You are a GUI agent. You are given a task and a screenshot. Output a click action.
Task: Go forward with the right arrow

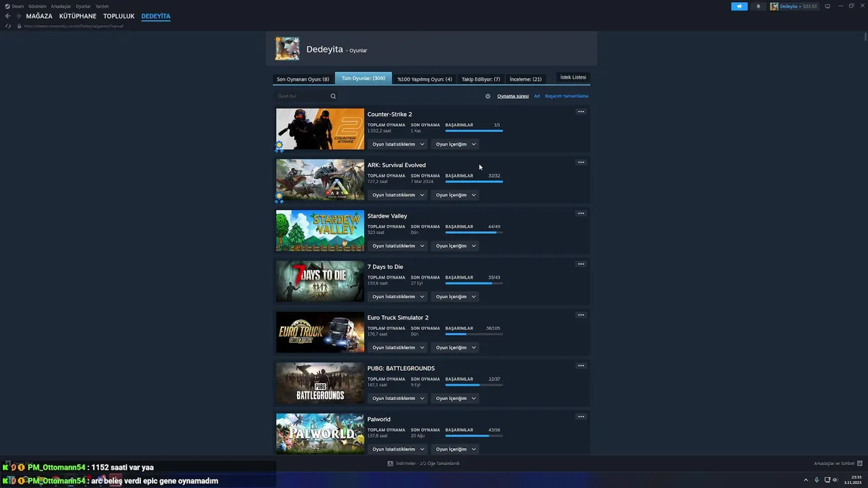pos(18,16)
